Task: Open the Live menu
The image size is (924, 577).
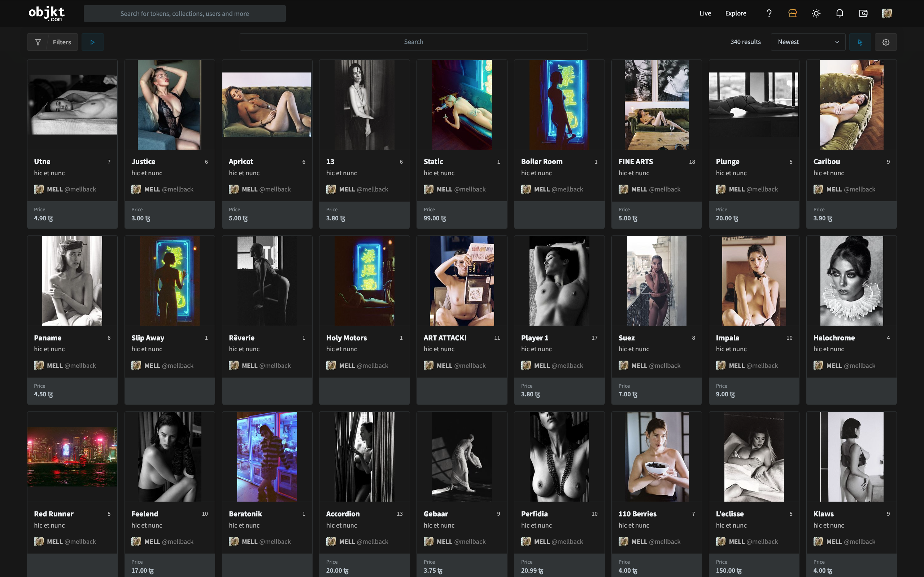Action: pyautogui.click(x=705, y=13)
